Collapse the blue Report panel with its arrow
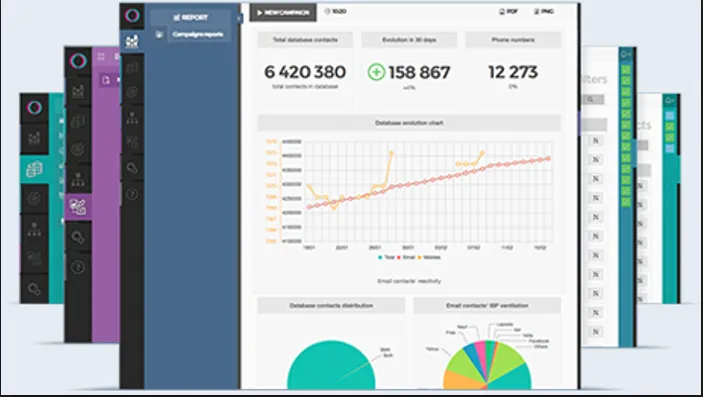703x397 pixels. tap(239, 18)
